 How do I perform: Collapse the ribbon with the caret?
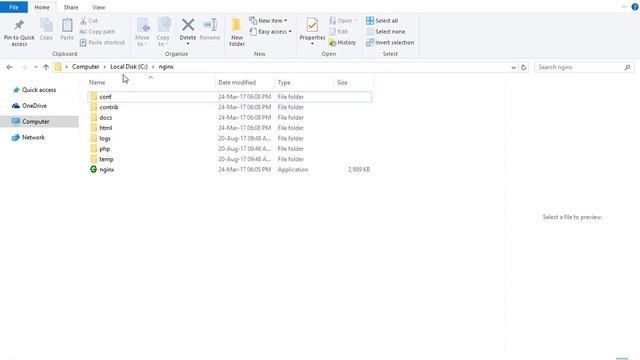[x=624, y=7]
